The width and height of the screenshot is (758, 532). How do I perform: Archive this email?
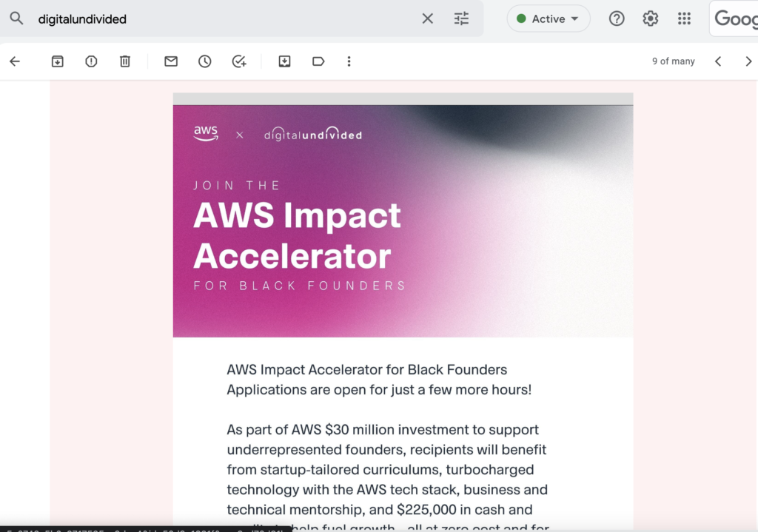click(58, 61)
